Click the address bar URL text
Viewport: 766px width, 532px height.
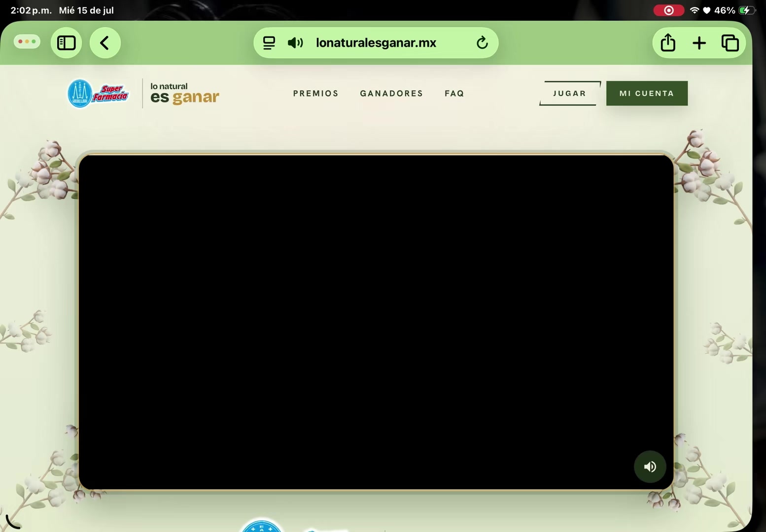coord(376,43)
